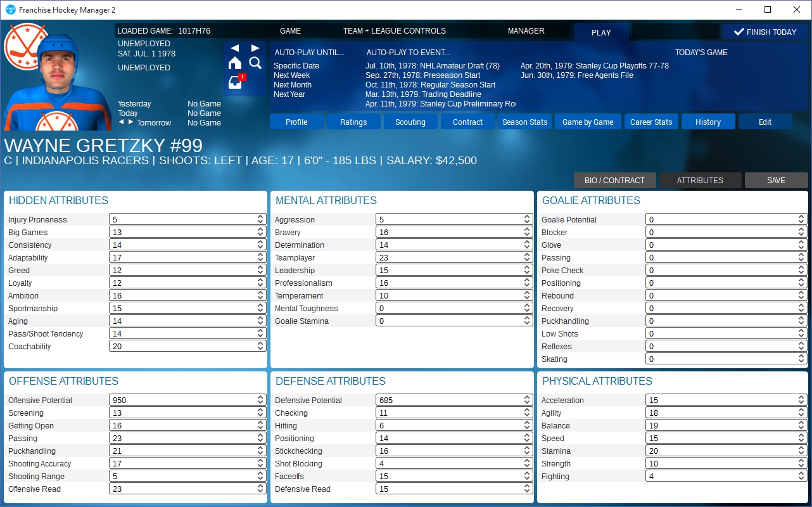This screenshot has width=812, height=507.
Task: Auto-play until Next Week
Action: [x=291, y=75]
